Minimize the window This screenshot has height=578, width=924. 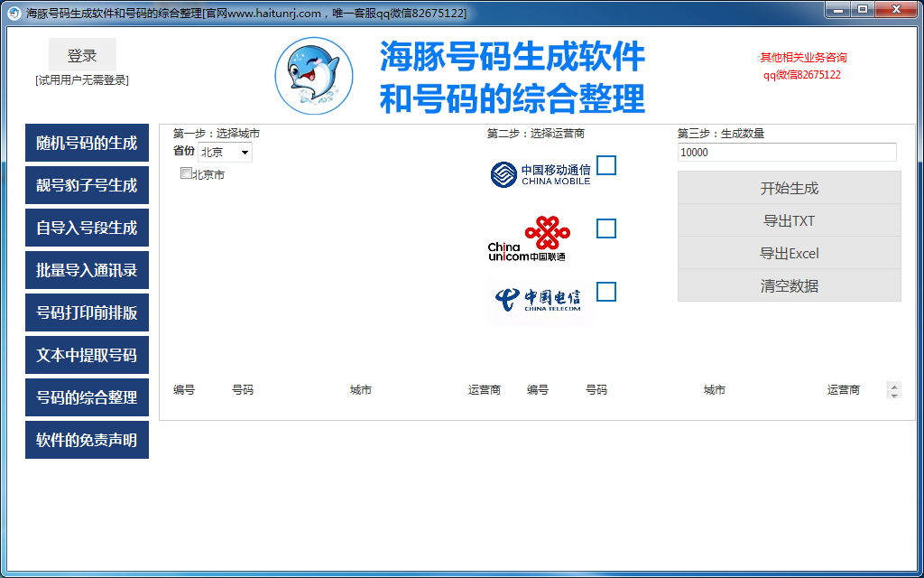coord(837,9)
